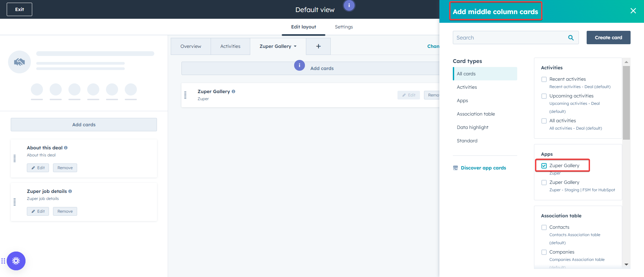Filter card types by Standard

coord(485,141)
